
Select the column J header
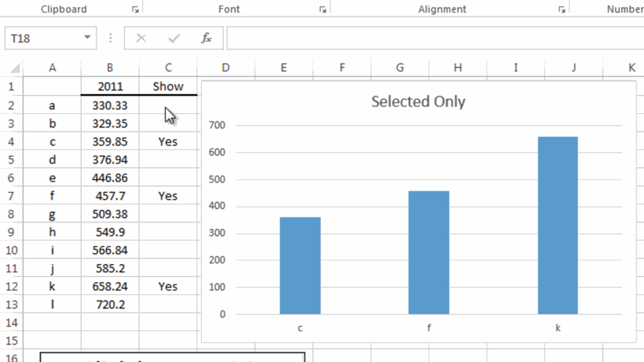[x=574, y=68]
